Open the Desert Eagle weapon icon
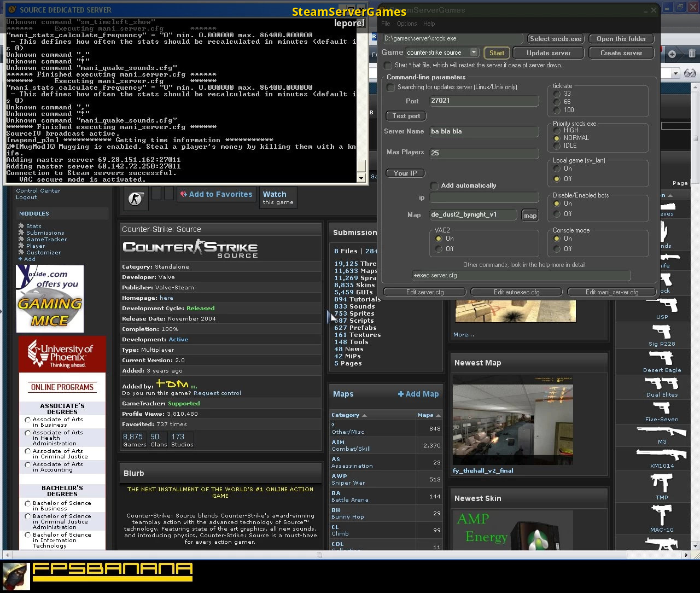700x593 pixels. pos(662,358)
